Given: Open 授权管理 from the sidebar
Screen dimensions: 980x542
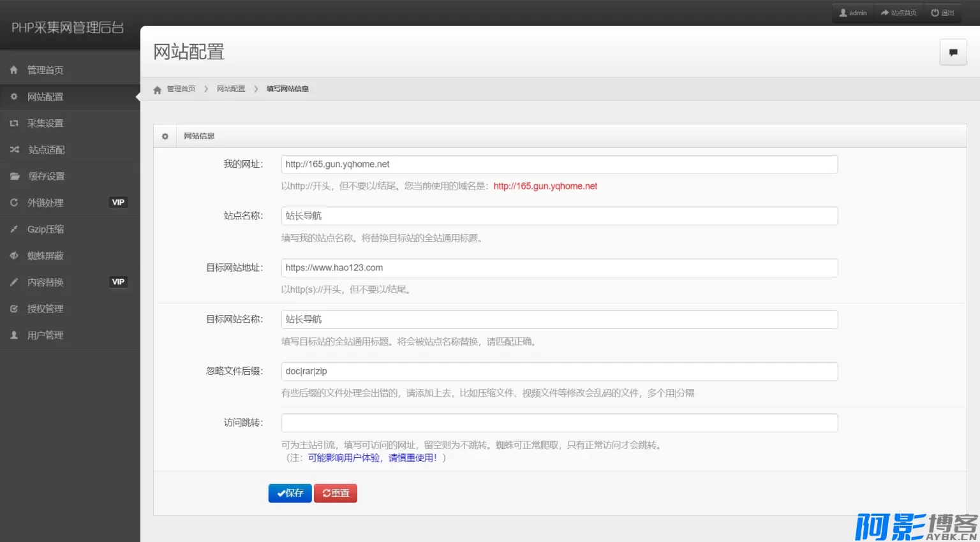Looking at the screenshot, I should 45,309.
